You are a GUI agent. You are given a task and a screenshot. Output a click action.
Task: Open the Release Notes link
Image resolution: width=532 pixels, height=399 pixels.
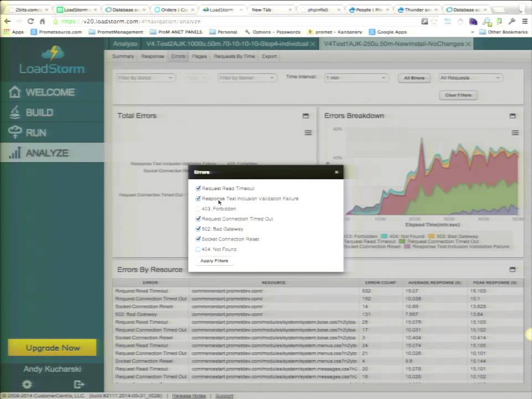pyautogui.click(x=188, y=396)
